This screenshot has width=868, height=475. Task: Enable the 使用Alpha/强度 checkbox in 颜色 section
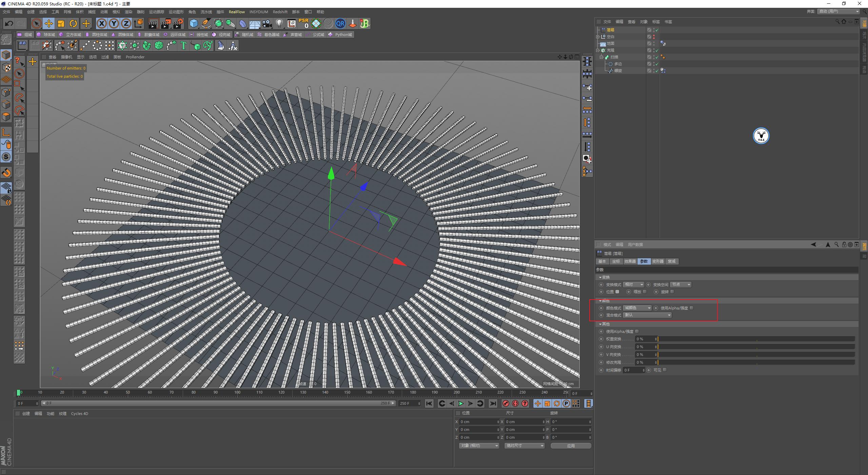click(x=691, y=308)
